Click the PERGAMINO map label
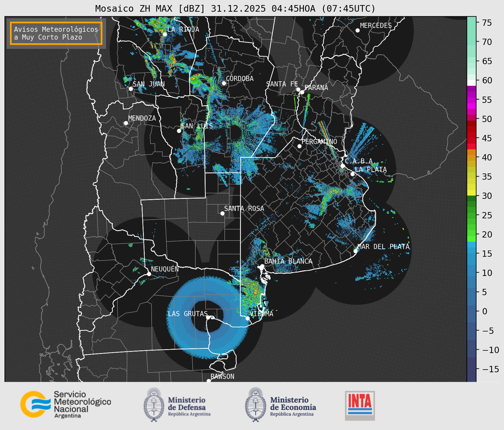The width and height of the screenshot is (504, 430). pos(319,141)
